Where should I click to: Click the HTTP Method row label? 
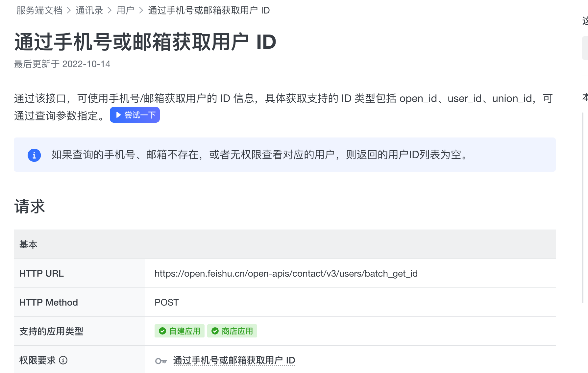(48, 302)
